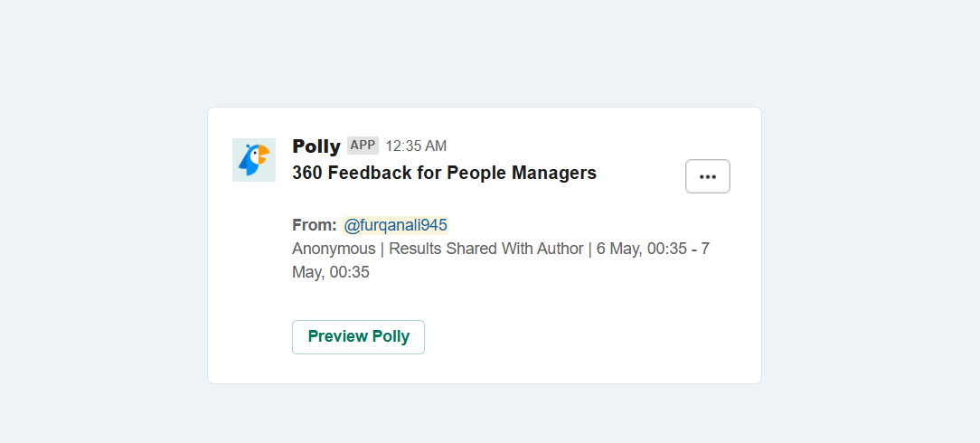Click the word Polly inside the Preview button
Image resolution: width=980 pixels, height=443 pixels.
391,337
